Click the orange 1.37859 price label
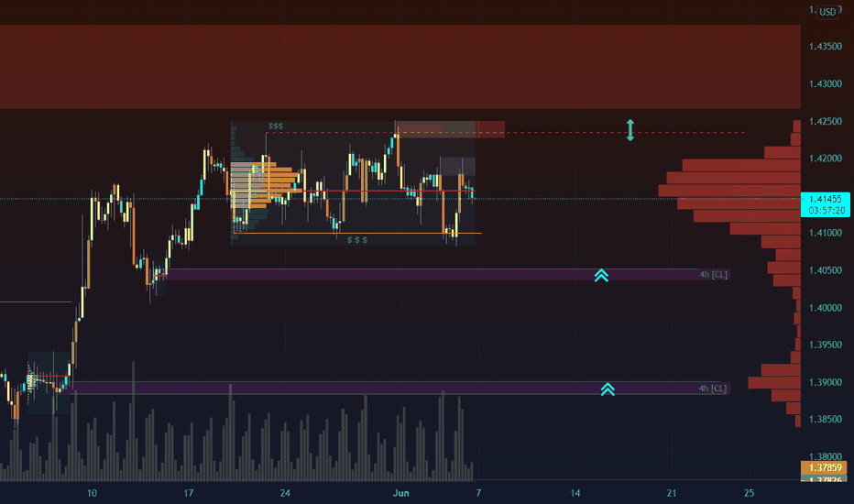 (x=824, y=467)
